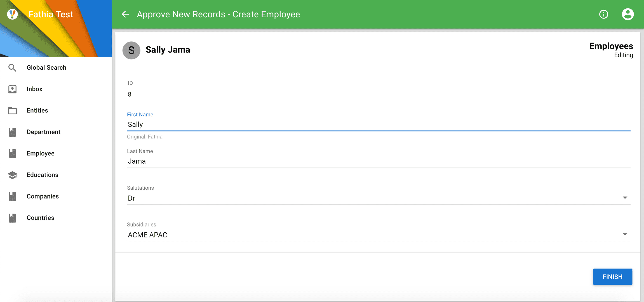Click the Global Search magnifier icon
Viewport: 644px width, 302px height.
pos(12,68)
